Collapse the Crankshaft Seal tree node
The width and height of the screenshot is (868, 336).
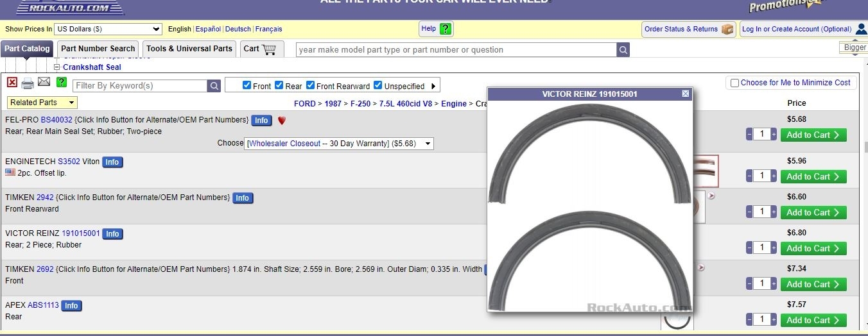[x=56, y=67]
